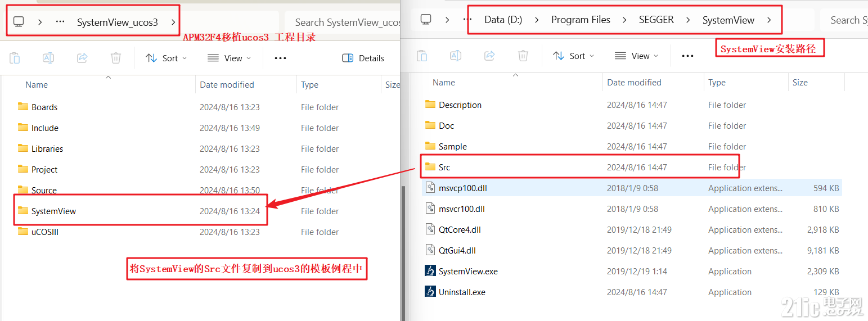Open the Sort dropdown in the left window
868x321 pixels.
coord(166,58)
